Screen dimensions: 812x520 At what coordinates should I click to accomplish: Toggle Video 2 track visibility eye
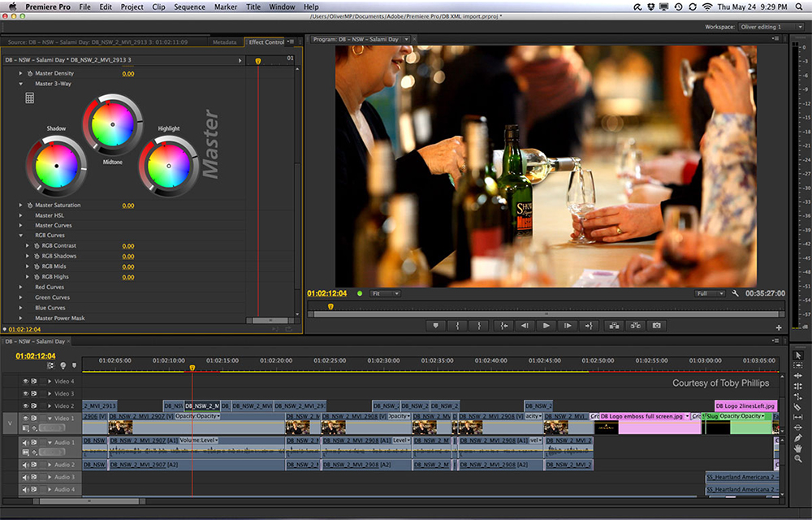click(x=26, y=406)
